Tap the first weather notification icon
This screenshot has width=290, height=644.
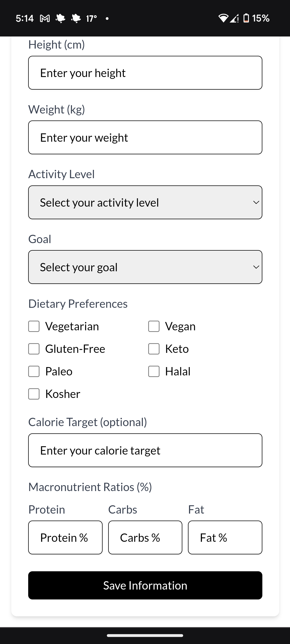tap(60, 19)
